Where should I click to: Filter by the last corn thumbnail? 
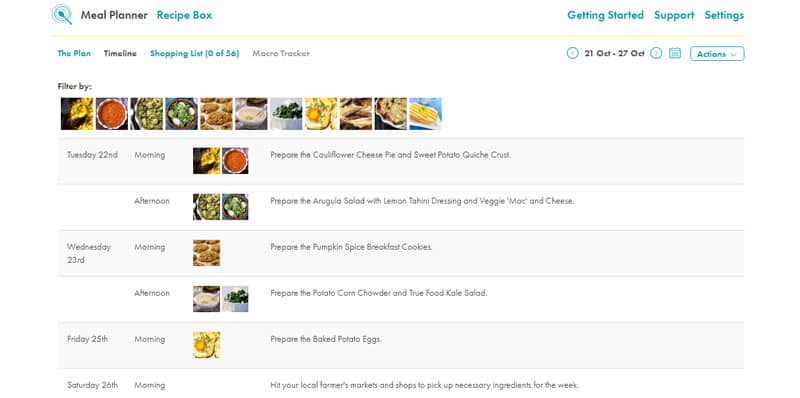(426, 114)
